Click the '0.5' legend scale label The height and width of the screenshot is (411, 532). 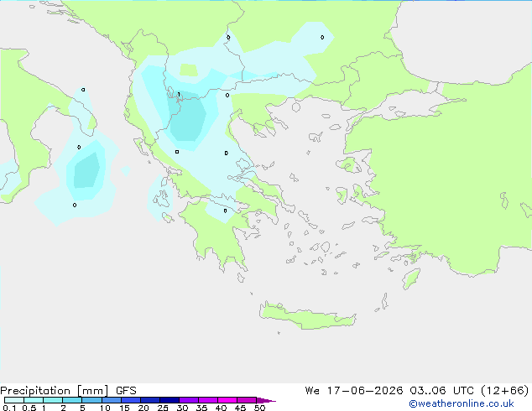[29, 408]
